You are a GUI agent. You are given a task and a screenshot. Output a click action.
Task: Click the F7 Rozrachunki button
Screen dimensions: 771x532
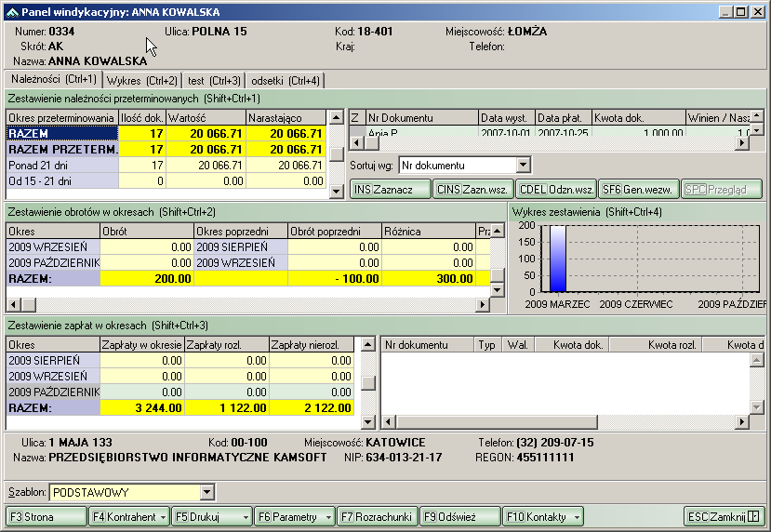[x=377, y=516]
